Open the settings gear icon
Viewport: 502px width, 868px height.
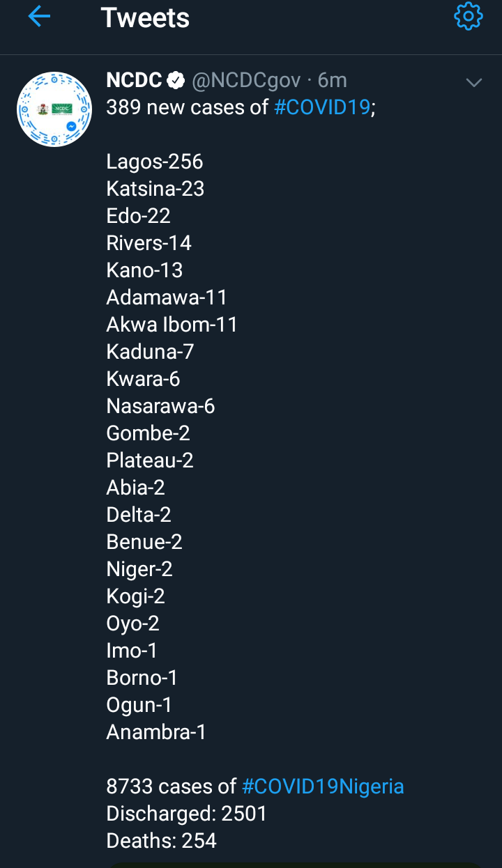coord(468,17)
